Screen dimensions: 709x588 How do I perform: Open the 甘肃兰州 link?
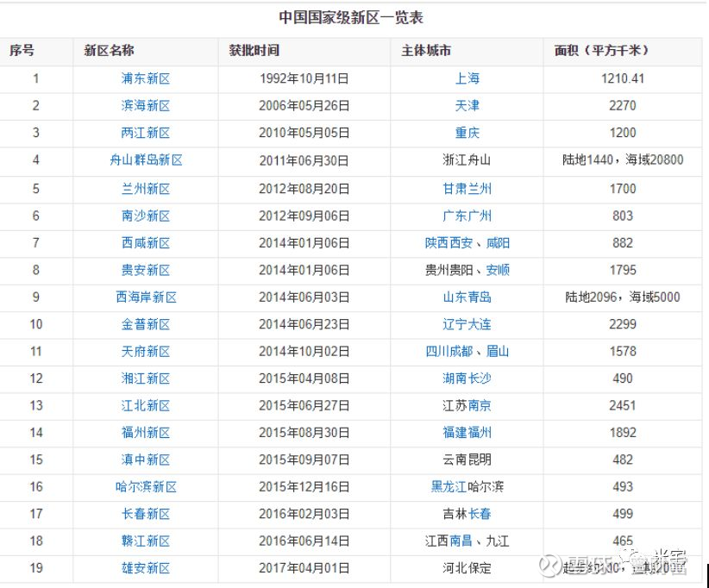pyautogui.click(x=467, y=188)
